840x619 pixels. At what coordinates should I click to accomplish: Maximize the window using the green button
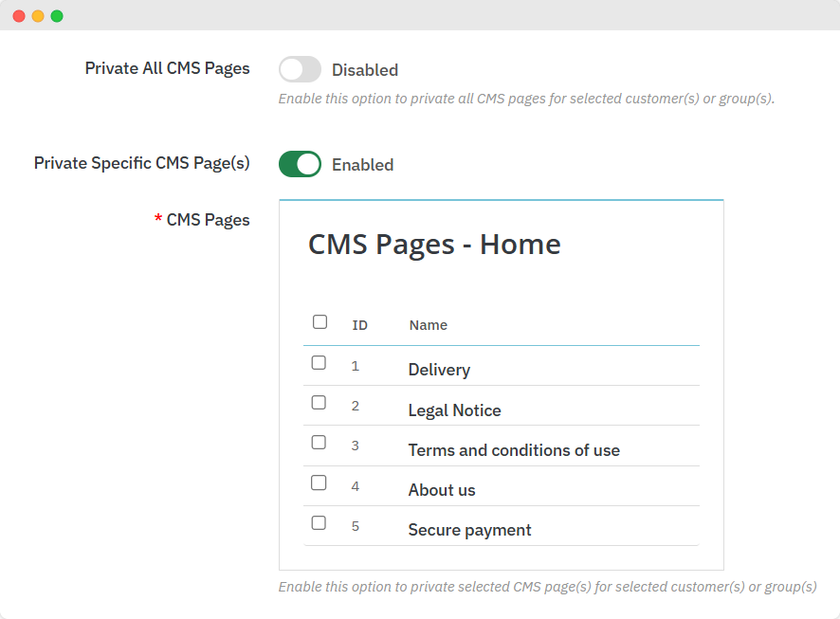pos(57,16)
